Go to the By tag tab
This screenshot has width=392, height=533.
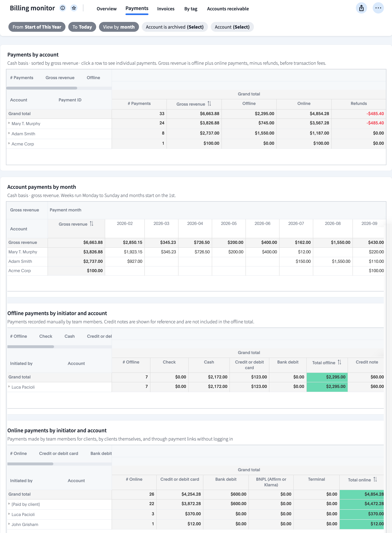(191, 9)
